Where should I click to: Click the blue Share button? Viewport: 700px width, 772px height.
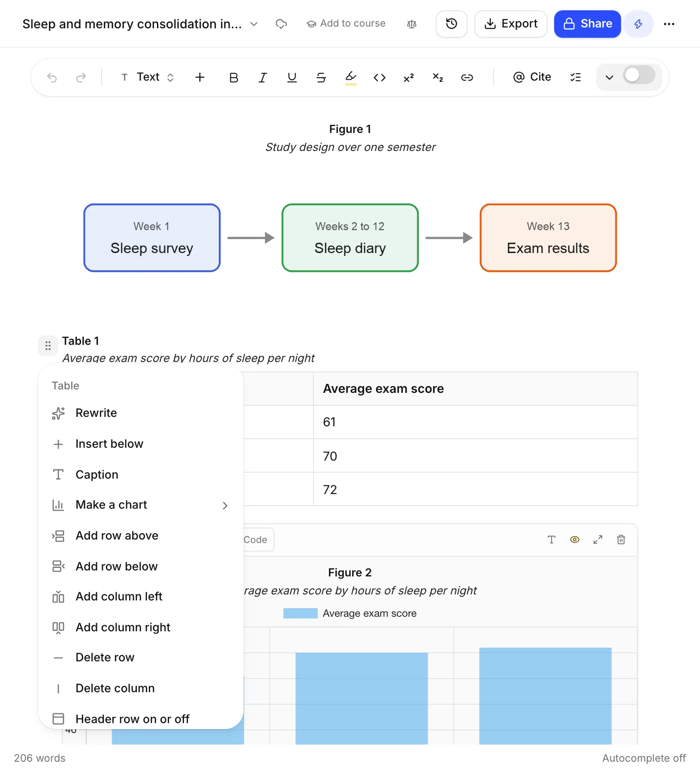point(587,24)
